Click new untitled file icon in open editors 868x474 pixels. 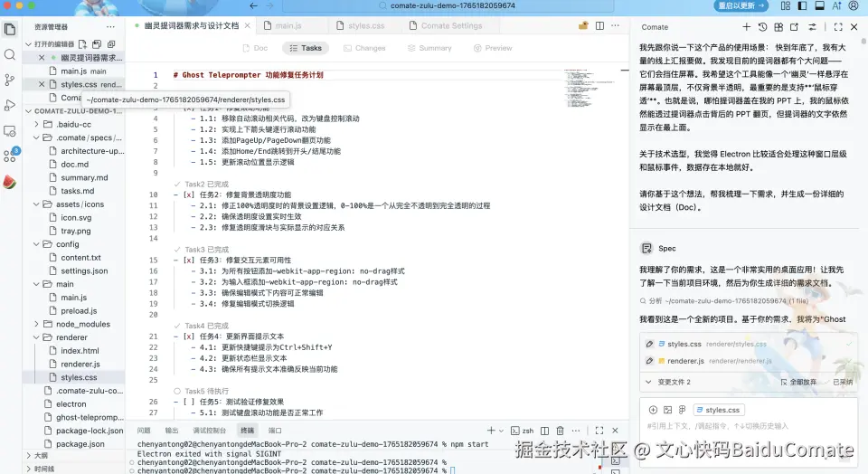point(82,43)
